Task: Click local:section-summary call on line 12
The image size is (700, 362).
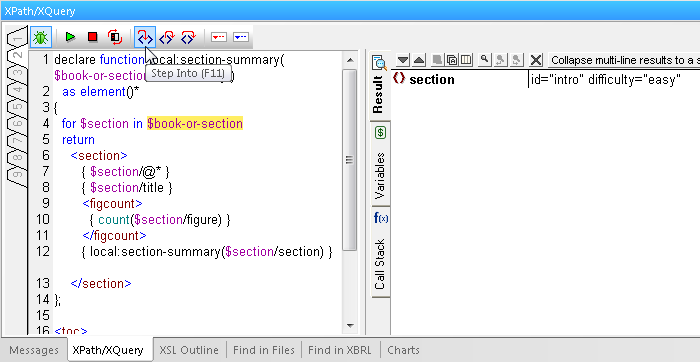Action: point(206,252)
